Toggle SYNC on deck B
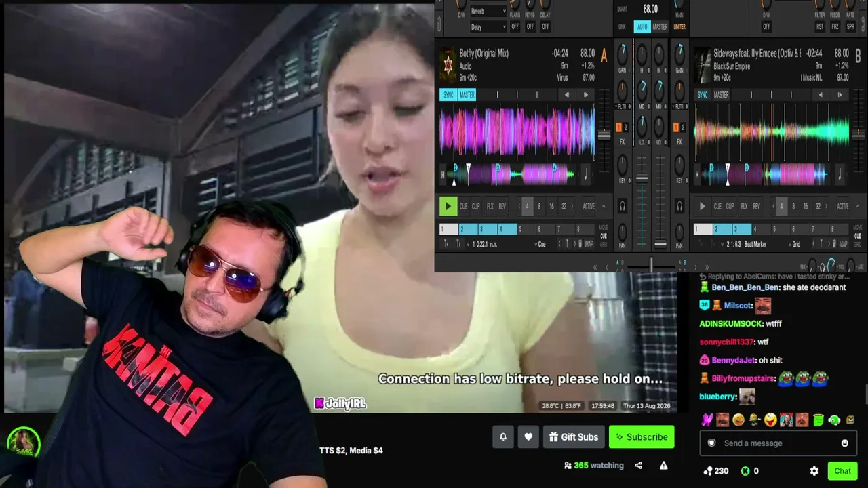 pyautogui.click(x=703, y=95)
